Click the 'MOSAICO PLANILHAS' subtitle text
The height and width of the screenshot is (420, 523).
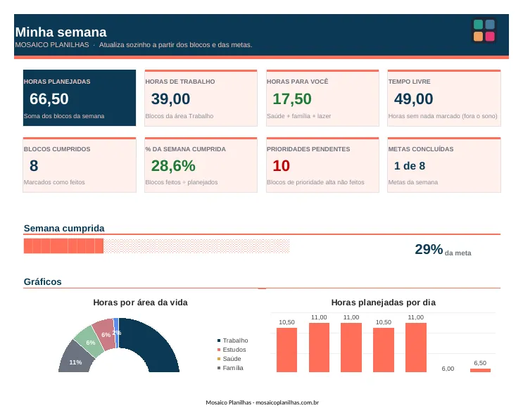pos(52,44)
